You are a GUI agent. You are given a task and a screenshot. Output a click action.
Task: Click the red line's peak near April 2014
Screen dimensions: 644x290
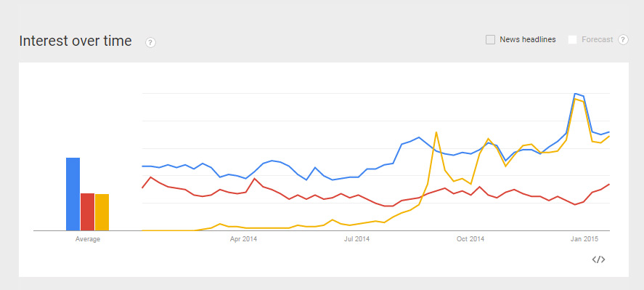[x=255, y=179]
